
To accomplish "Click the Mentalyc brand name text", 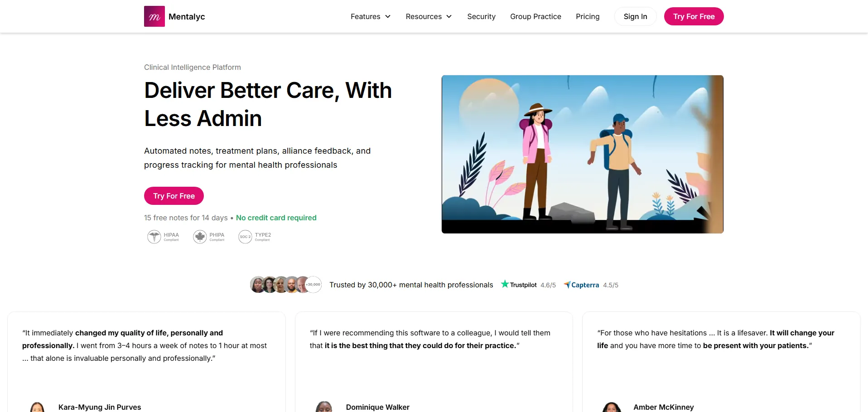I will (187, 16).
